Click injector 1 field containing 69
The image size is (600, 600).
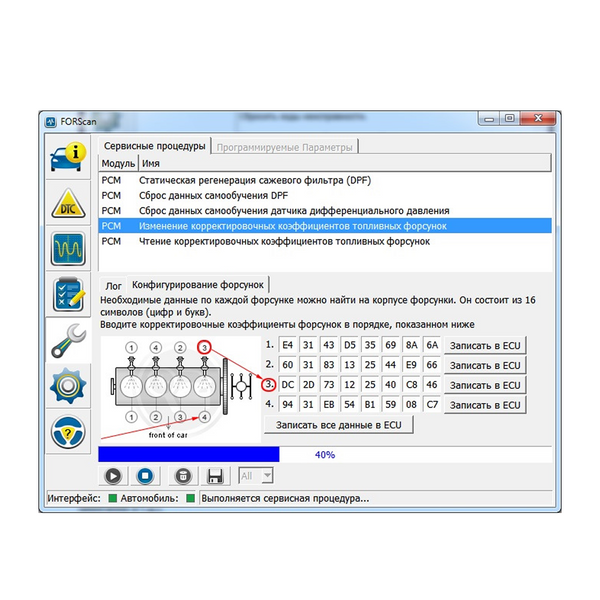(x=390, y=345)
